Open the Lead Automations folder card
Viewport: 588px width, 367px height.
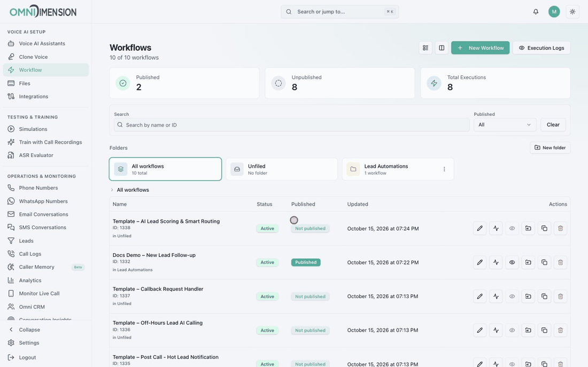coord(398,169)
